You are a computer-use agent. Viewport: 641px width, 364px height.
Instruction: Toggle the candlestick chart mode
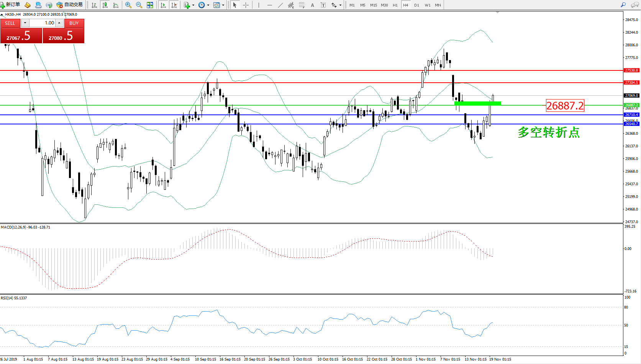click(105, 5)
